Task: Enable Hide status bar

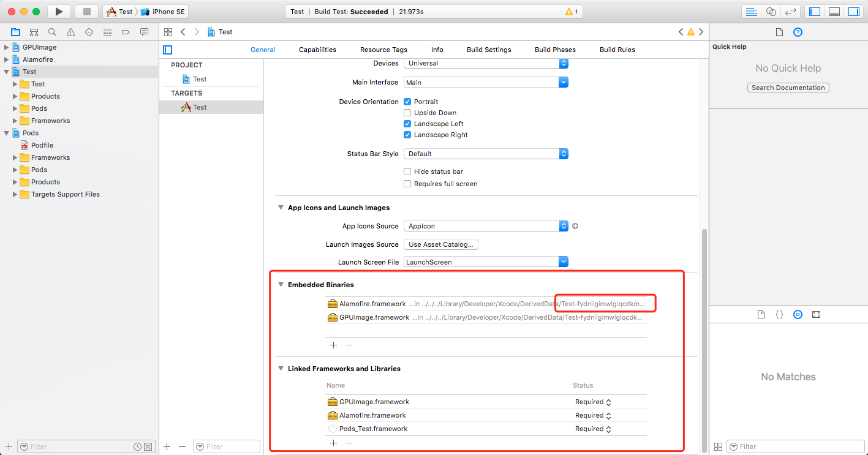Action: coord(407,171)
